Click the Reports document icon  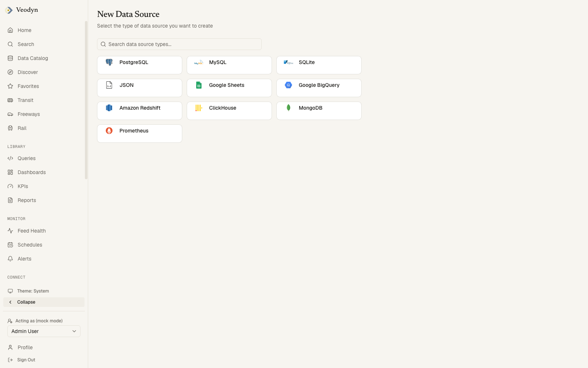[x=10, y=200]
